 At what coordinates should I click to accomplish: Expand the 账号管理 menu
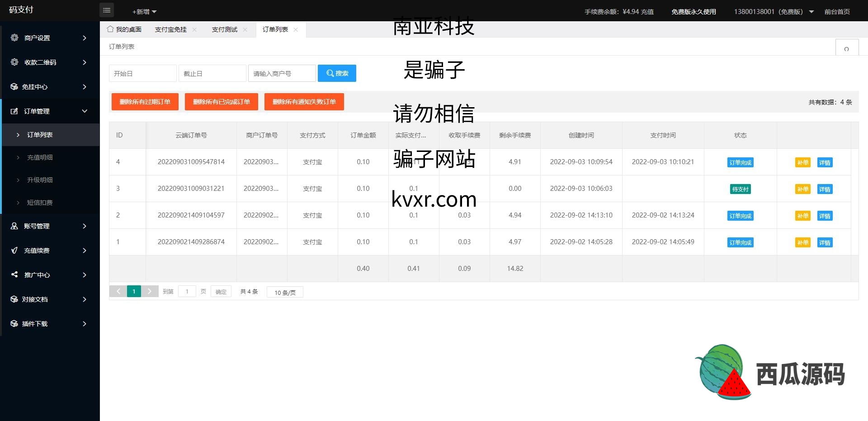[x=85, y=226]
